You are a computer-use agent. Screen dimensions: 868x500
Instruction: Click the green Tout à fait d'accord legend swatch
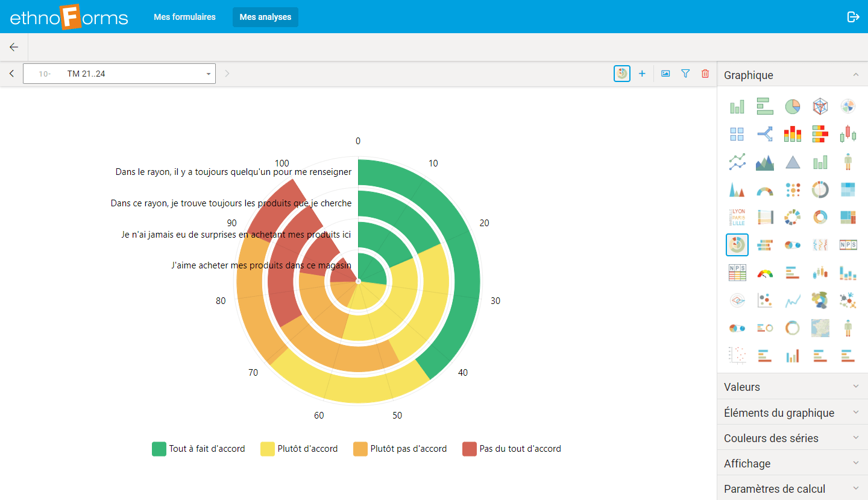tap(159, 449)
